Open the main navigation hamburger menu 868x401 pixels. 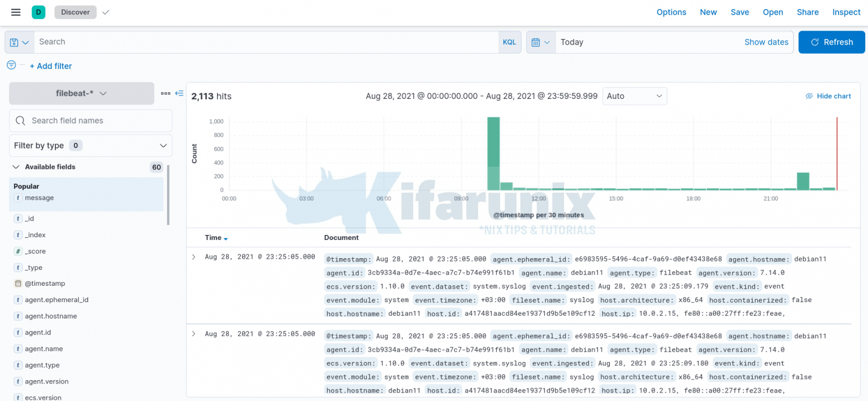click(x=15, y=12)
